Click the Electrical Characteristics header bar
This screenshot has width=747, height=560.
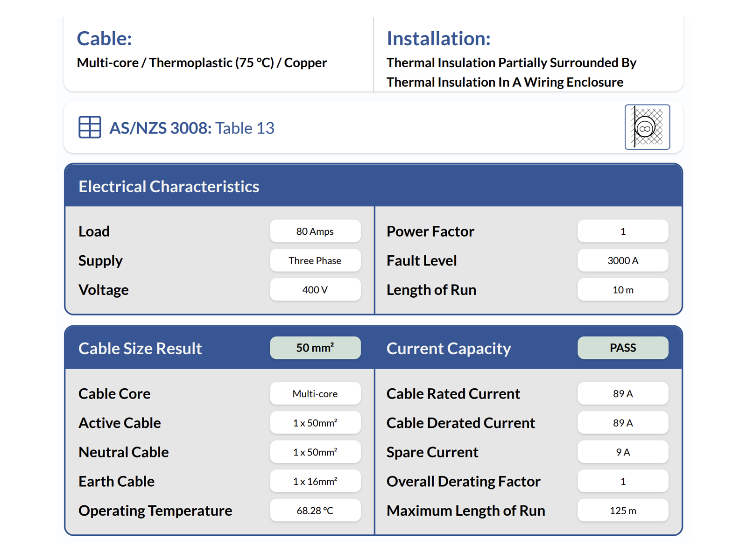pos(169,186)
